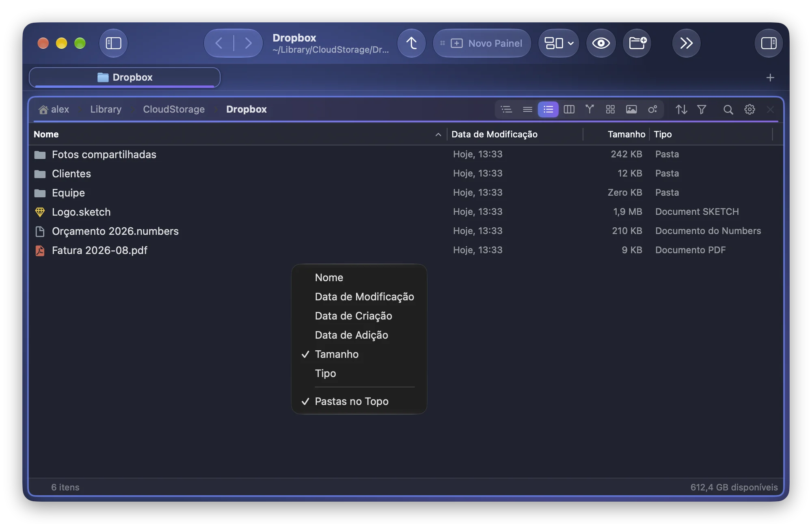
Task: Open pane settings gear
Action: pyautogui.click(x=749, y=109)
